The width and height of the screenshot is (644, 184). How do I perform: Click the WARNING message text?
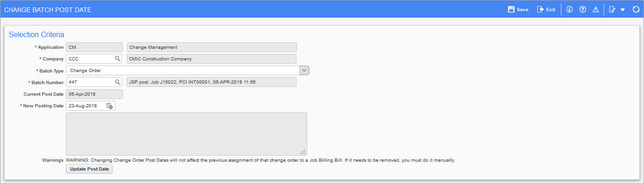tap(261, 160)
